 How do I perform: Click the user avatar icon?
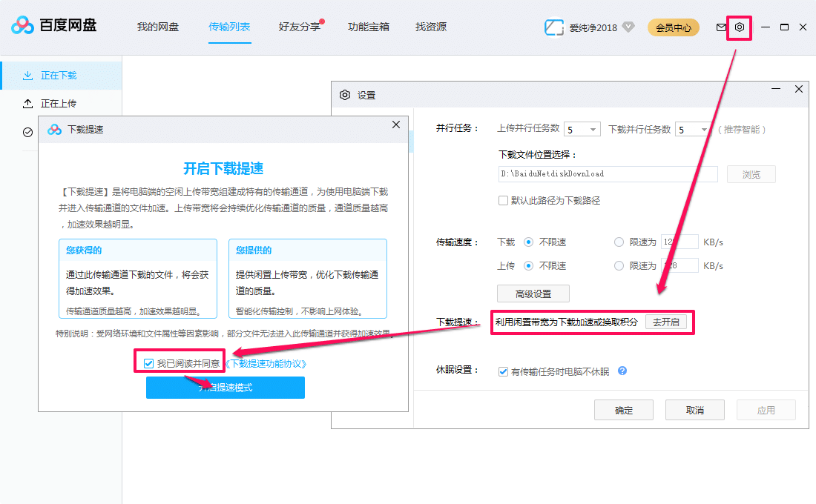click(554, 27)
